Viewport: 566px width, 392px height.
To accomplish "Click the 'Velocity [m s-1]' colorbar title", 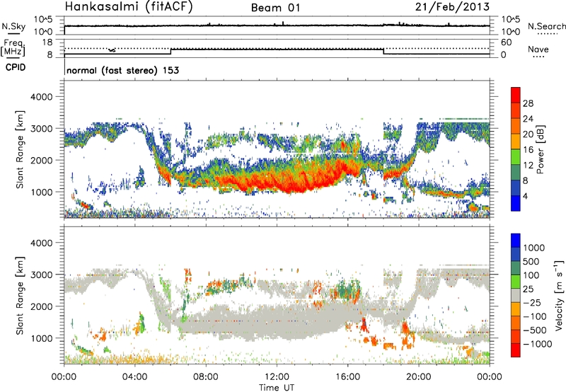I will click(559, 295).
